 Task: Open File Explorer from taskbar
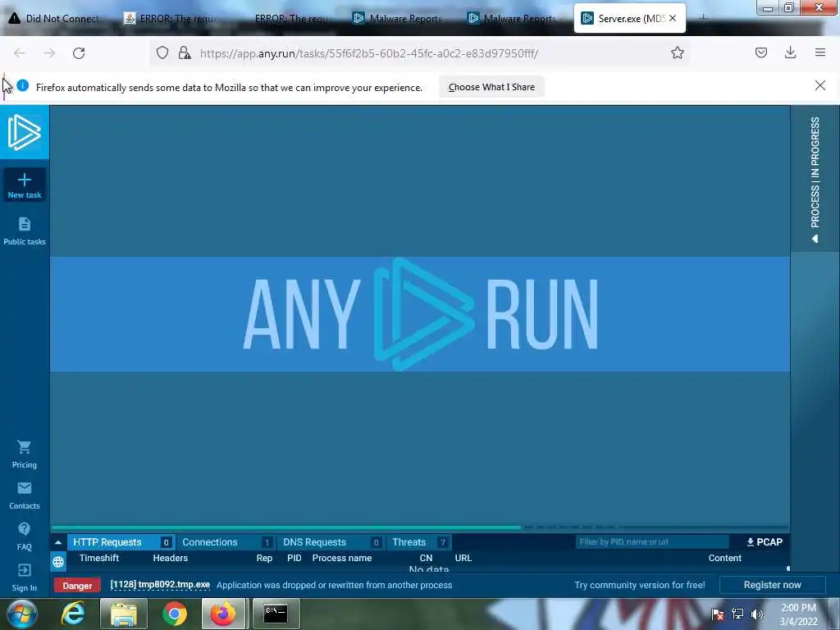coord(125,614)
